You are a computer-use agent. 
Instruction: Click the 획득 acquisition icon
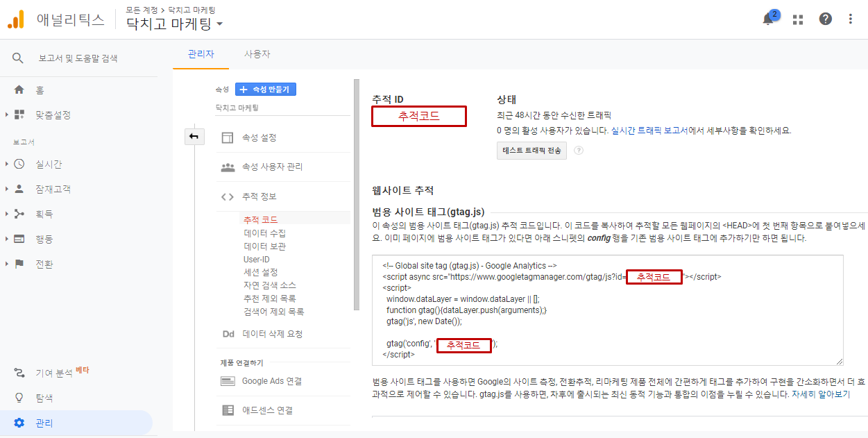(19, 214)
